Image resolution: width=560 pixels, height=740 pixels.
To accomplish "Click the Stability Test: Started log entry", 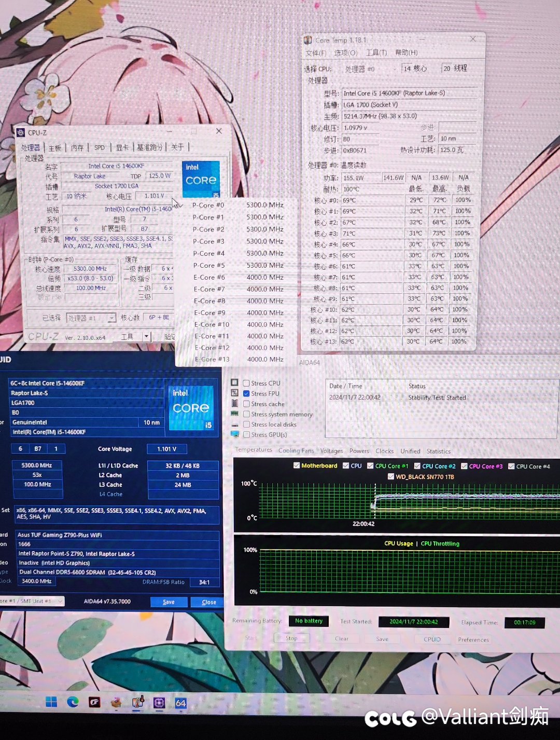I will [x=437, y=398].
